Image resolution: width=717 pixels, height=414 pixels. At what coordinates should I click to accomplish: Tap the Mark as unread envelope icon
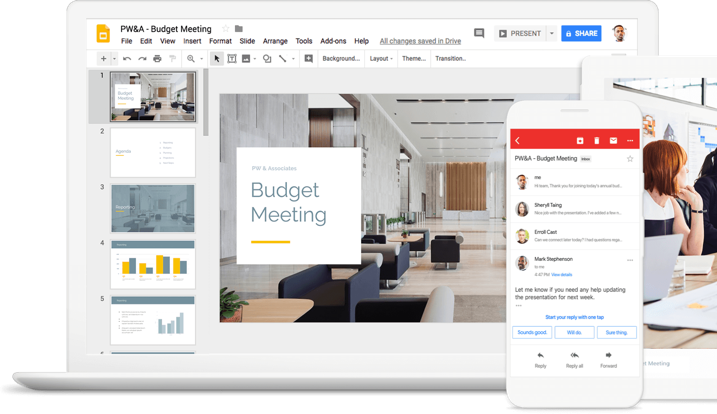[x=613, y=140]
